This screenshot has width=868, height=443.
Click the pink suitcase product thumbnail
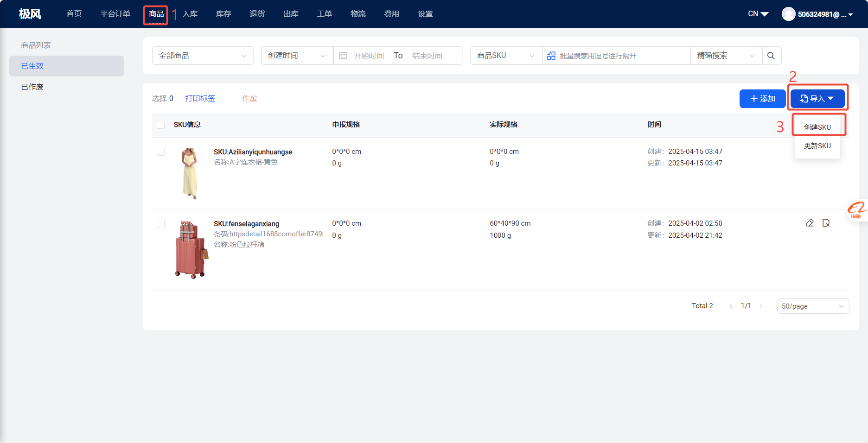click(x=191, y=250)
